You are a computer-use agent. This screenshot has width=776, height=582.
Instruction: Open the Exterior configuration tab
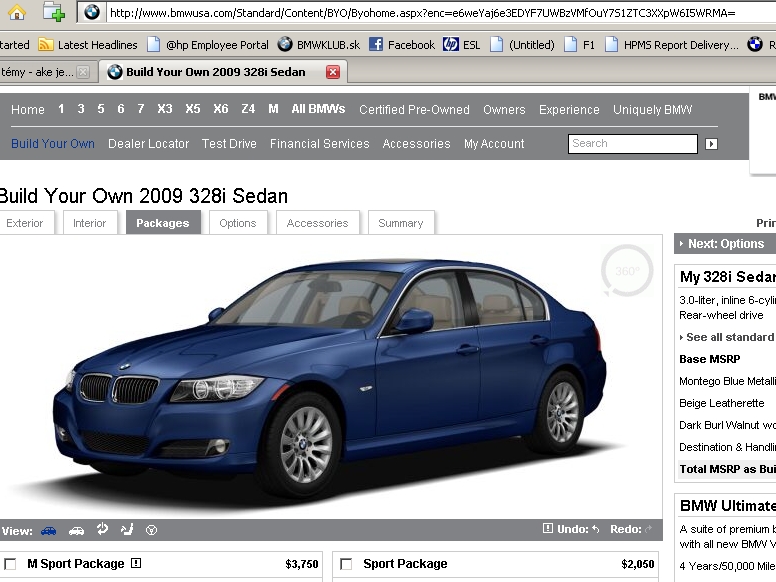[25, 223]
